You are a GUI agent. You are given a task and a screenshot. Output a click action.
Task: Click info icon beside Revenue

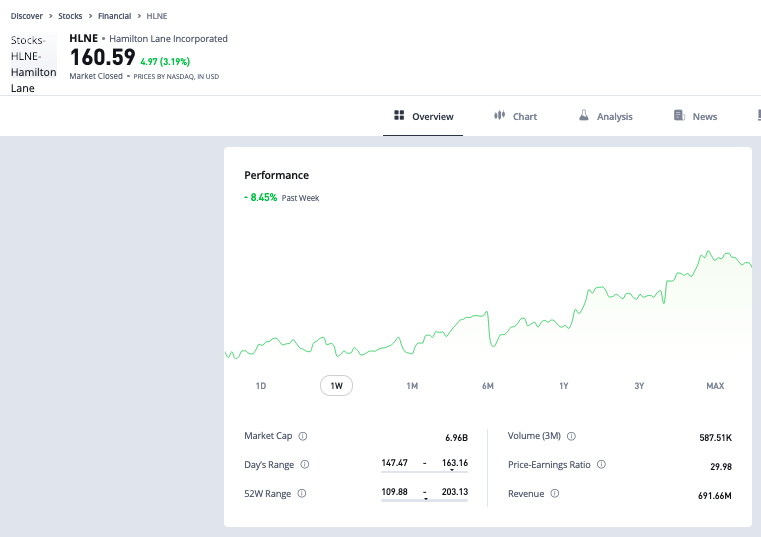pos(554,493)
